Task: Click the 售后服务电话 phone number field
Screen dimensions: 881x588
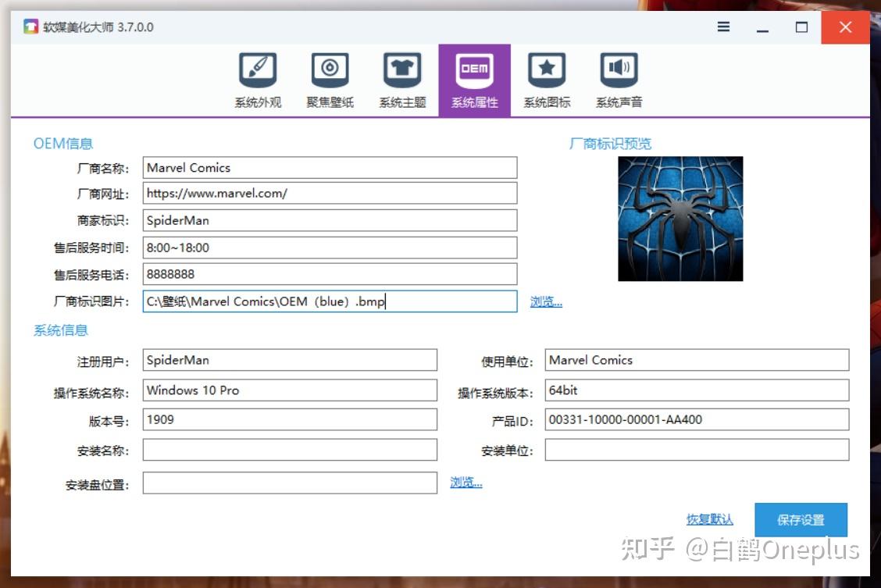Action: [328, 274]
